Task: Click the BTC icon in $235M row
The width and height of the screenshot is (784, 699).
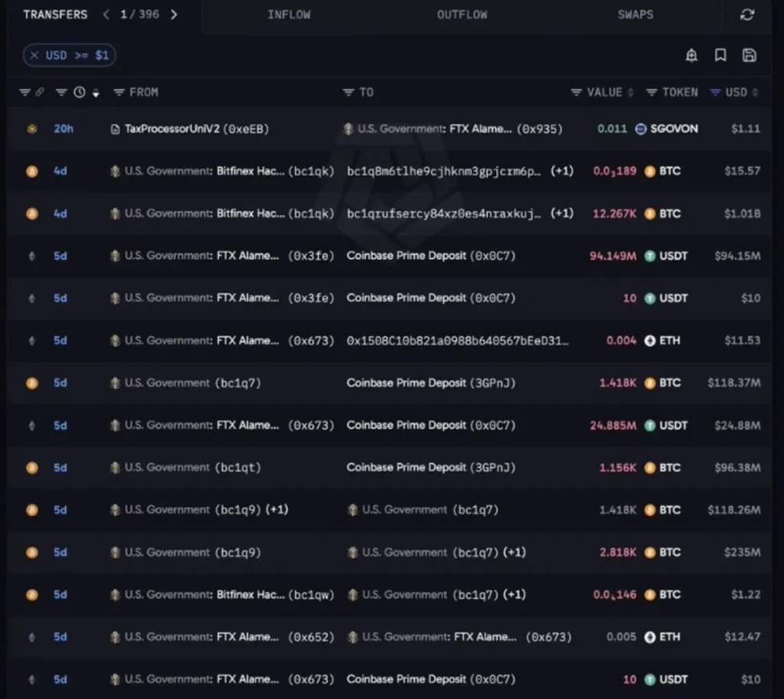Action: pos(650,553)
